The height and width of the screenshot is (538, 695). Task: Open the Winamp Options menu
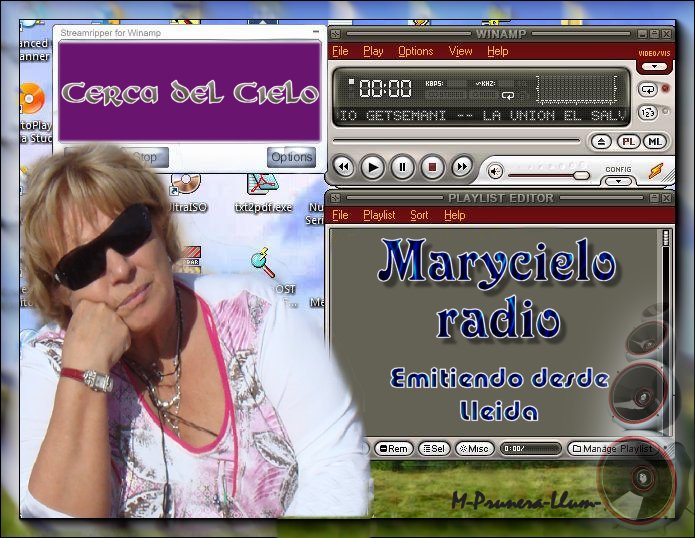point(415,51)
